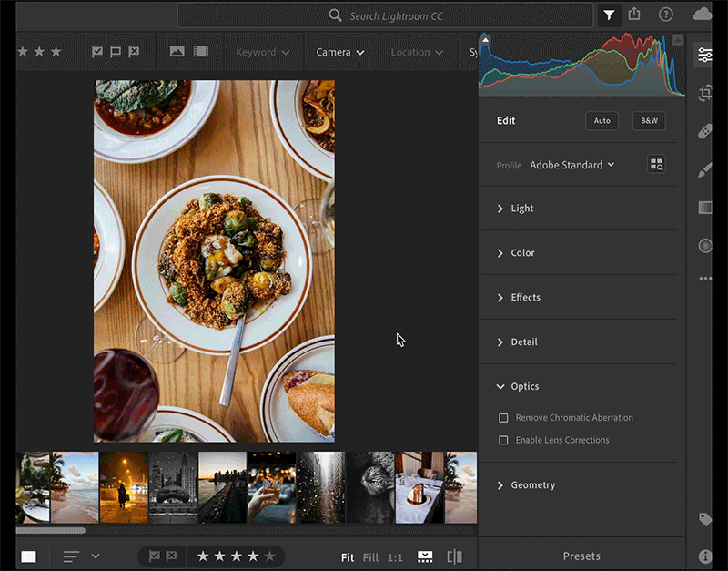Screen dimensions: 728x571
Task: Click the B&W button
Action: 649,120
